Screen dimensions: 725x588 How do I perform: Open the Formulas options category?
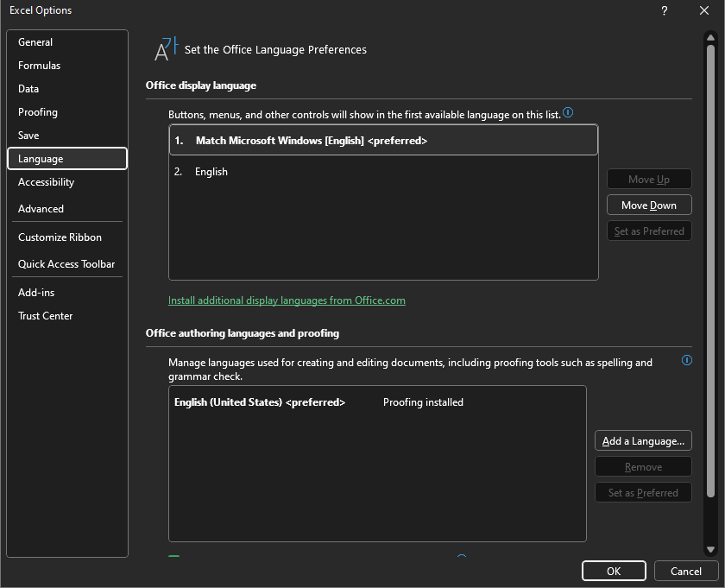click(x=67, y=66)
